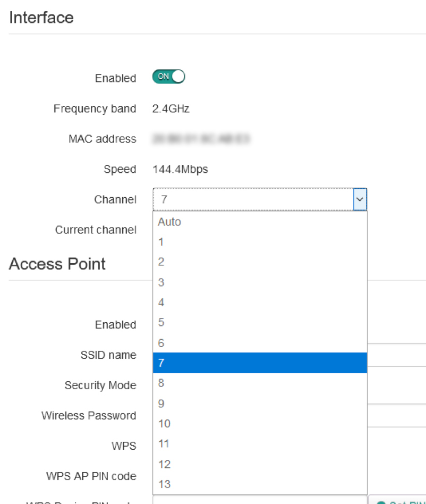Open the Channel combo box showing 7
The height and width of the screenshot is (504, 426).
tap(260, 199)
